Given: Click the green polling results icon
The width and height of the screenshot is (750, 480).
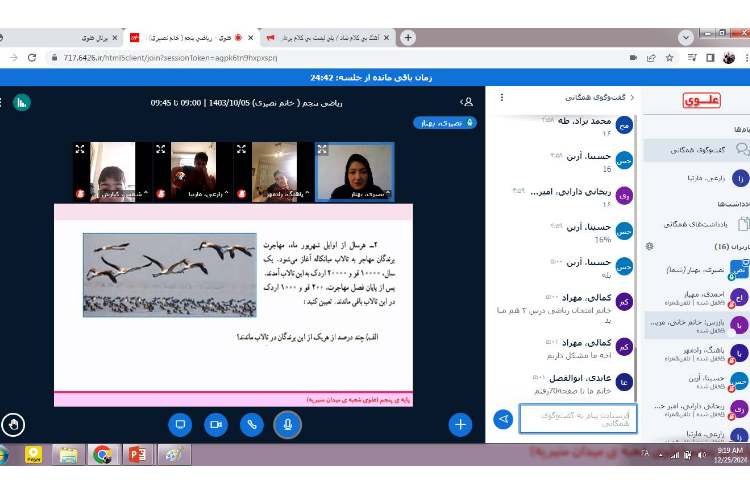Looking at the screenshot, I should 22,102.
